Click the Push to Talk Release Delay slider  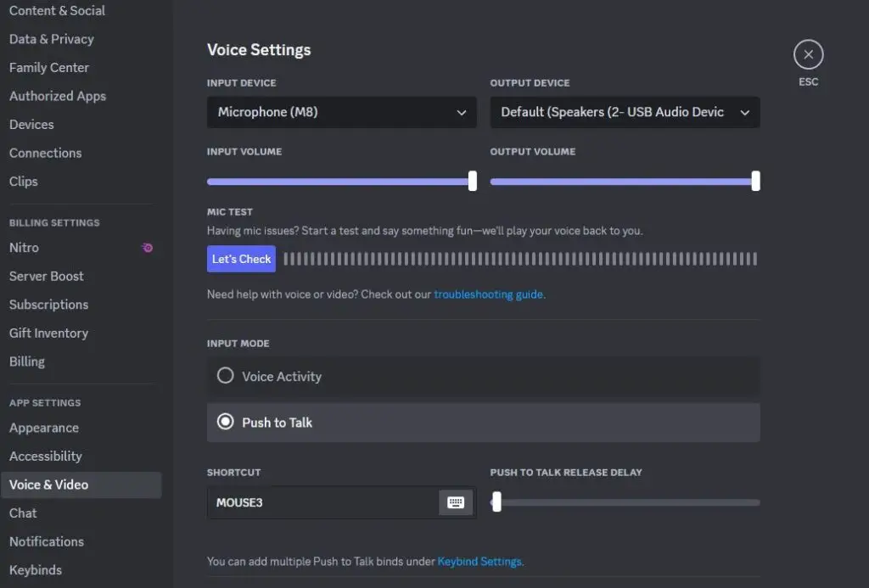[x=625, y=502]
